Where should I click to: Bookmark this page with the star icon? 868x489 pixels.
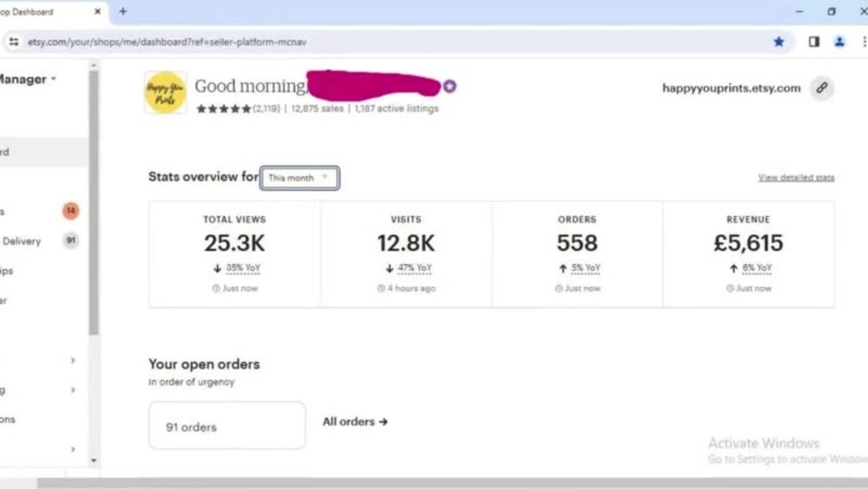tap(779, 42)
